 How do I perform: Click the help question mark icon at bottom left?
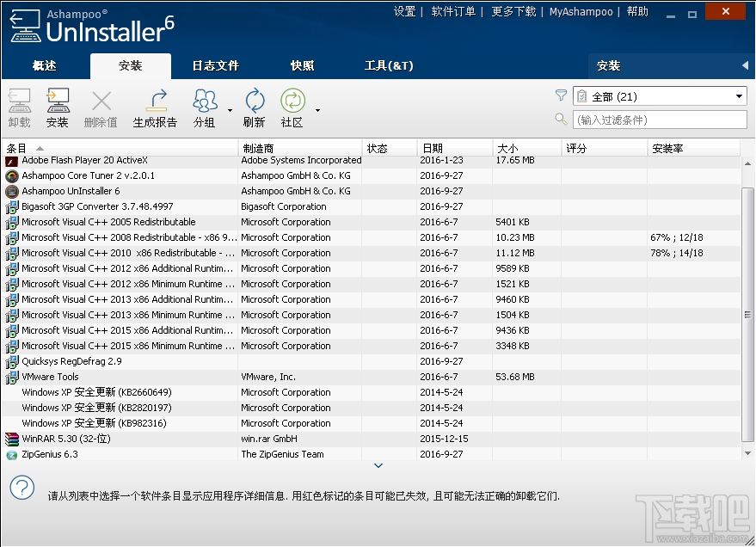22,487
